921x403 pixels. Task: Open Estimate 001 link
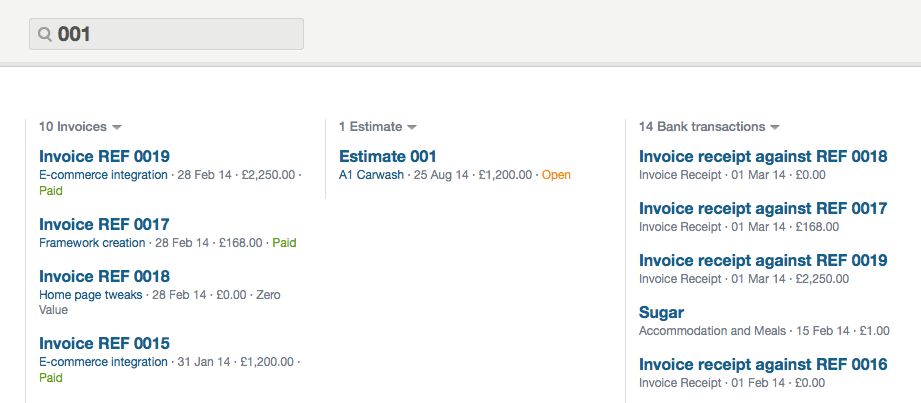click(x=388, y=156)
